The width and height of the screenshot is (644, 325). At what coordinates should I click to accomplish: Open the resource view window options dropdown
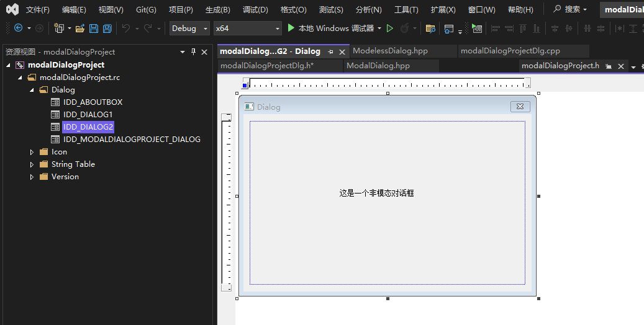click(183, 52)
